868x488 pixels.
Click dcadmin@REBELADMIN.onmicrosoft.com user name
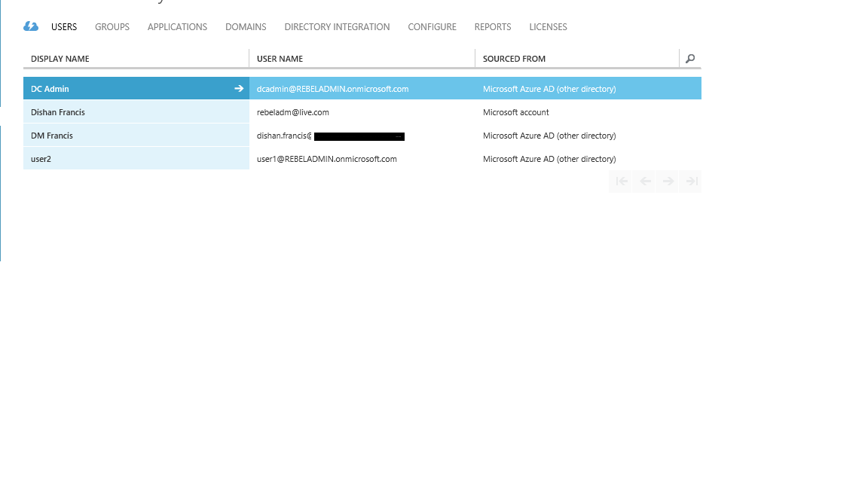(333, 89)
